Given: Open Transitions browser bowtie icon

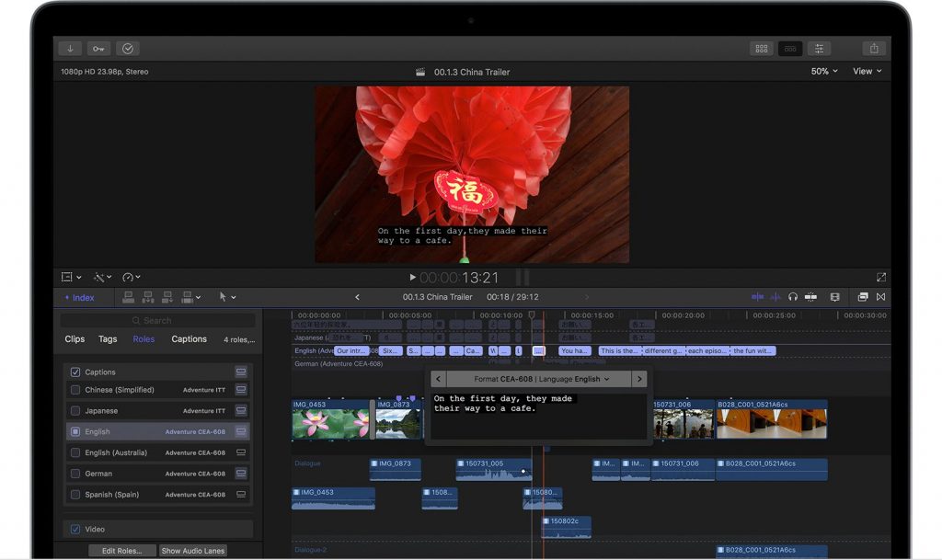Looking at the screenshot, I should 880,296.
